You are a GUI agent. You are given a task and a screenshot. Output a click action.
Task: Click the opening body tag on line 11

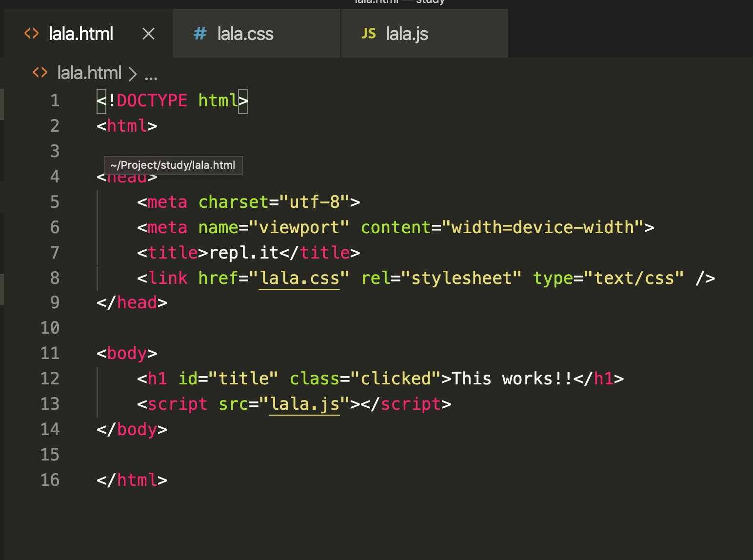(x=127, y=353)
